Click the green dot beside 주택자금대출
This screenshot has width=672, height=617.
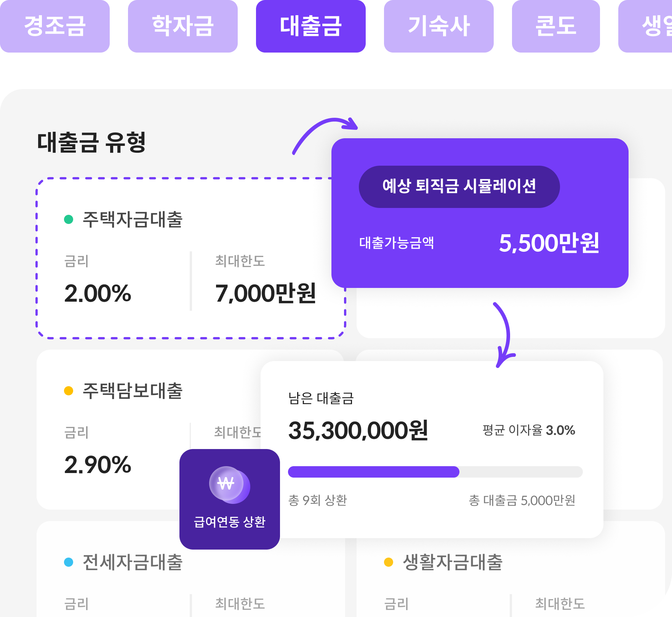click(x=69, y=219)
